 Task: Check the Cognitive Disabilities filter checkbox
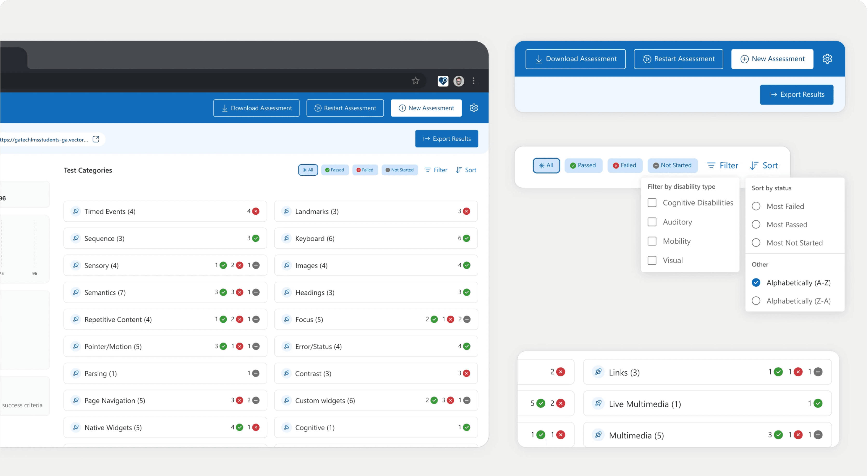coord(652,203)
